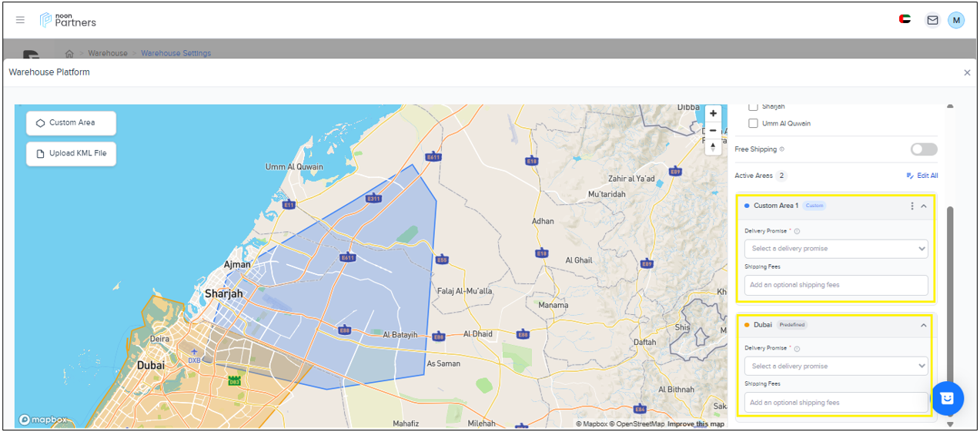This screenshot has width=980, height=432.
Task: Open the hamburger navigation menu
Action: point(20,20)
